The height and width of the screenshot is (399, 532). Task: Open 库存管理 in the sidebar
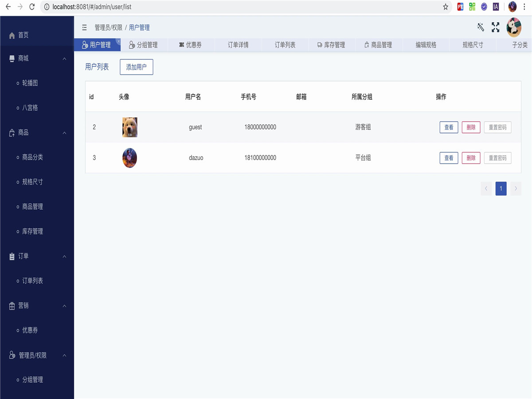(32, 231)
